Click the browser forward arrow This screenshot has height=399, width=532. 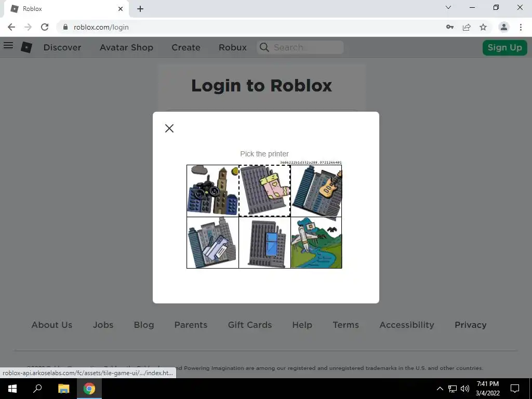pyautogui.click(x=28, y=27)
